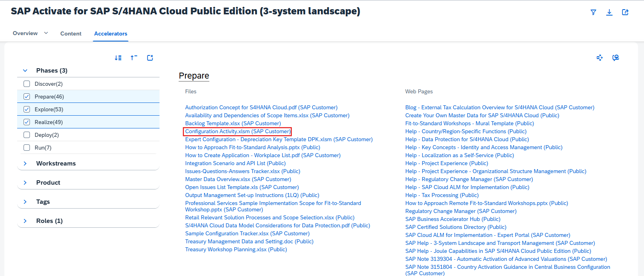Open Treasury Workshop Planning.xlsx link
The height and width of the screenshot is (276, 644).
click(236, 249)
